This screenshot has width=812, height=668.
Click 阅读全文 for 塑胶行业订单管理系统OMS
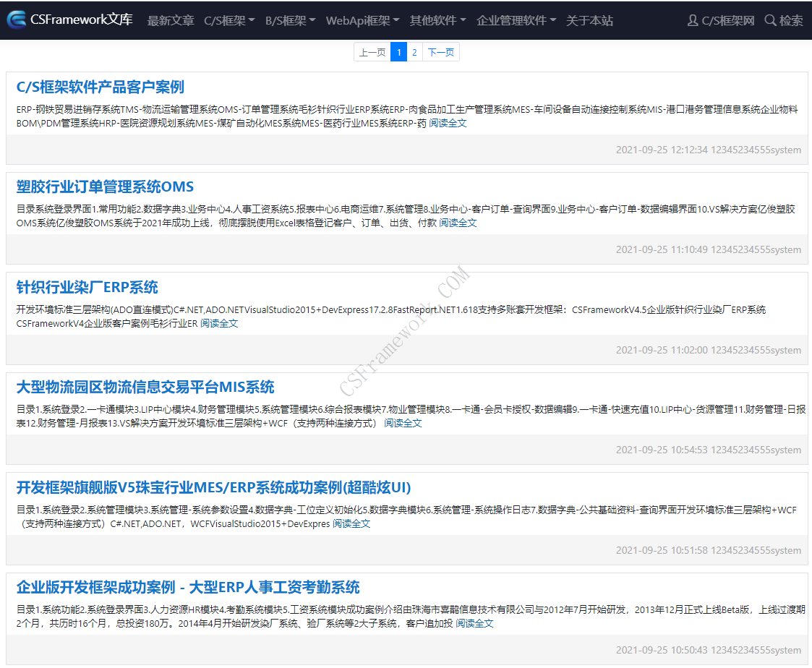[x=458, y=223]
